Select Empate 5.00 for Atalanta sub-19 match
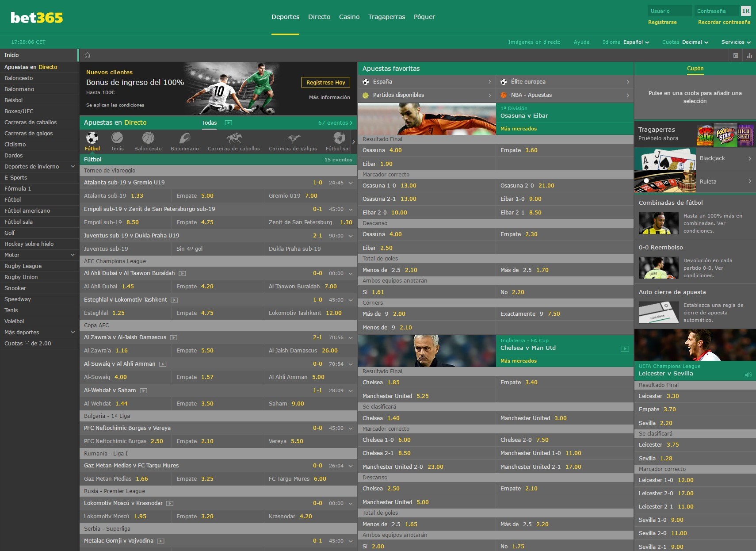The image size is (756, 551). [x=218, y=196]
